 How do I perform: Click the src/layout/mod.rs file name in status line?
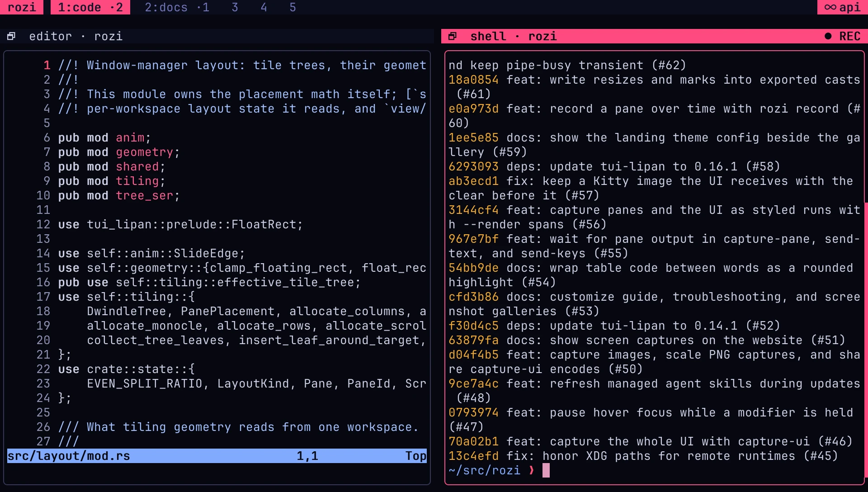pyautogui.click(x=69, y=456)
